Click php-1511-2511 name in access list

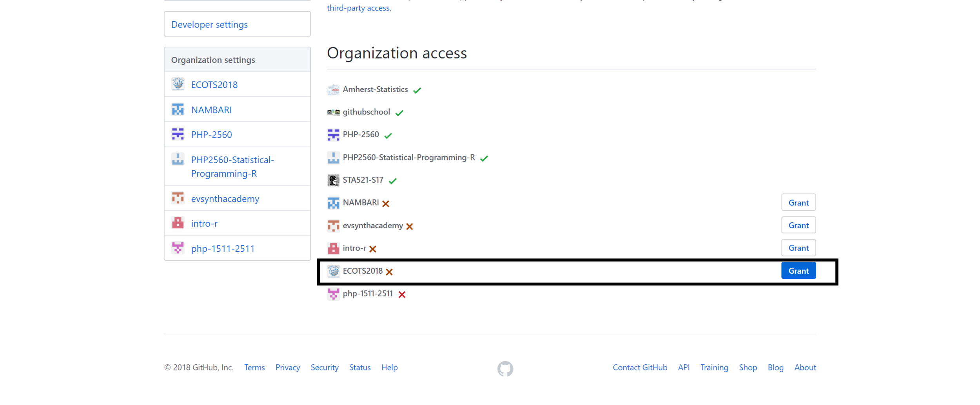click(367, 294)
